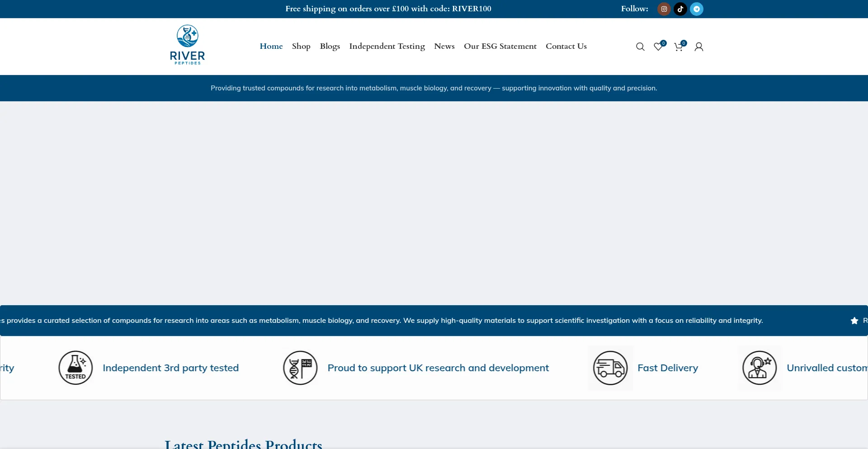Click the River Peptides logo

pyautogui.click(x=187, y=45)
